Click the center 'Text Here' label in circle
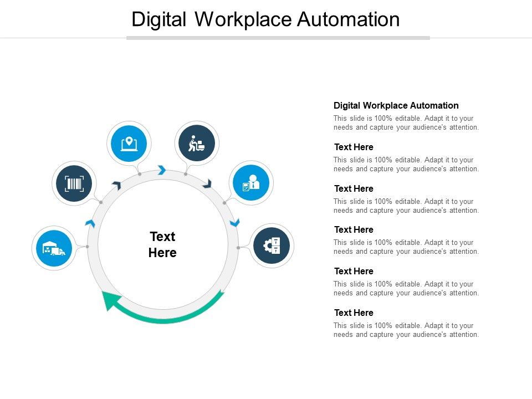The height and width of the screenshot is (399, 532). click(162, 244)
